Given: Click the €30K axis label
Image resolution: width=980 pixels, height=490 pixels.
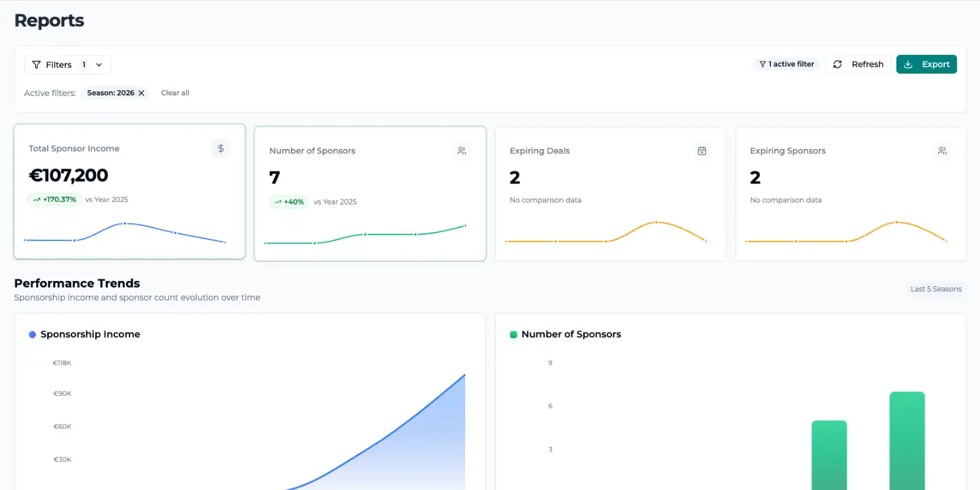Looking at the screenshot, I should [62, 459].
